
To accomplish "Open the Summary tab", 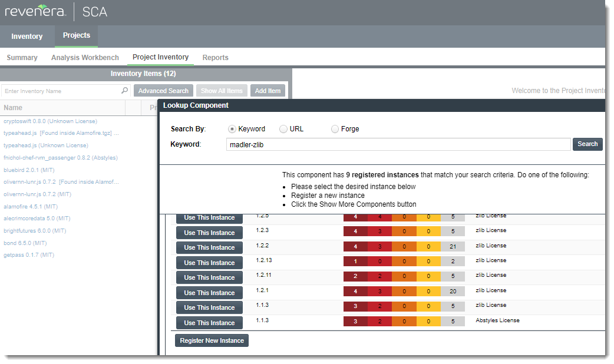I will (22, 58).
